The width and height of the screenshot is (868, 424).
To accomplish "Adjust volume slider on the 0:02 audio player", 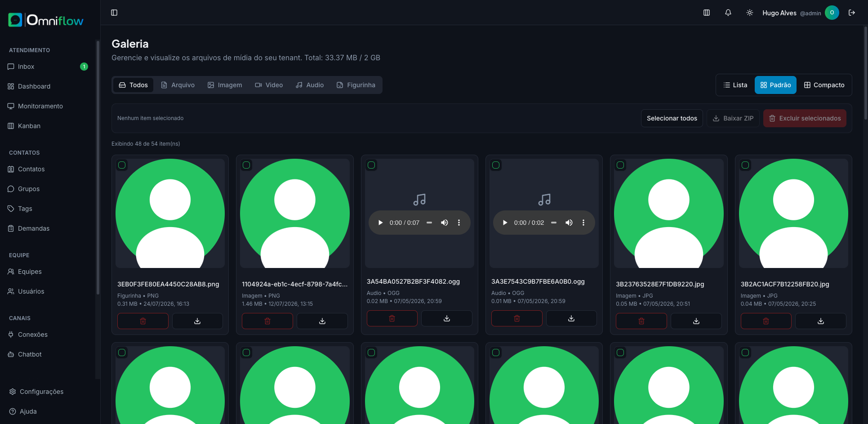I will click(554, 223).
